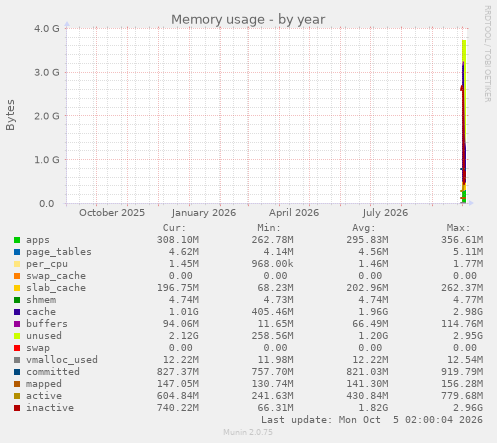Viewport: 497px width, 443px height.
Task: Click committed max value 919.79M
Action: [462, 372]
